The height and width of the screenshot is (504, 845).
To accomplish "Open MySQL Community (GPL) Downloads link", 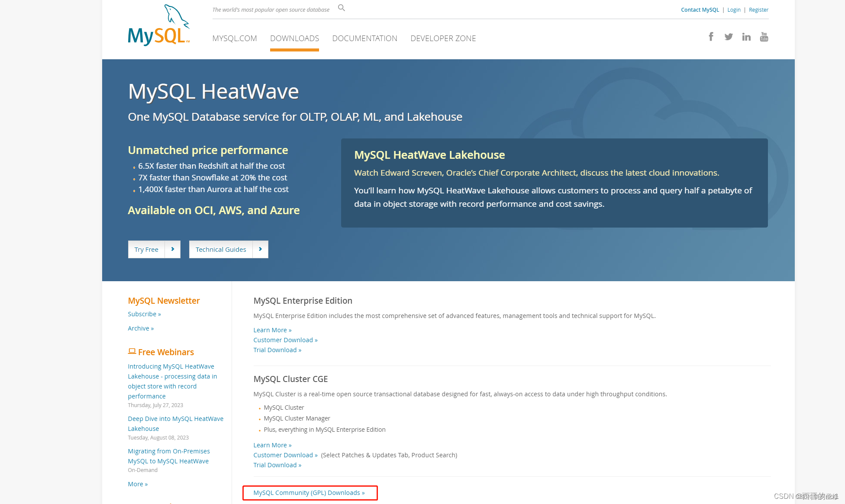I will click(x=309, y=493).
